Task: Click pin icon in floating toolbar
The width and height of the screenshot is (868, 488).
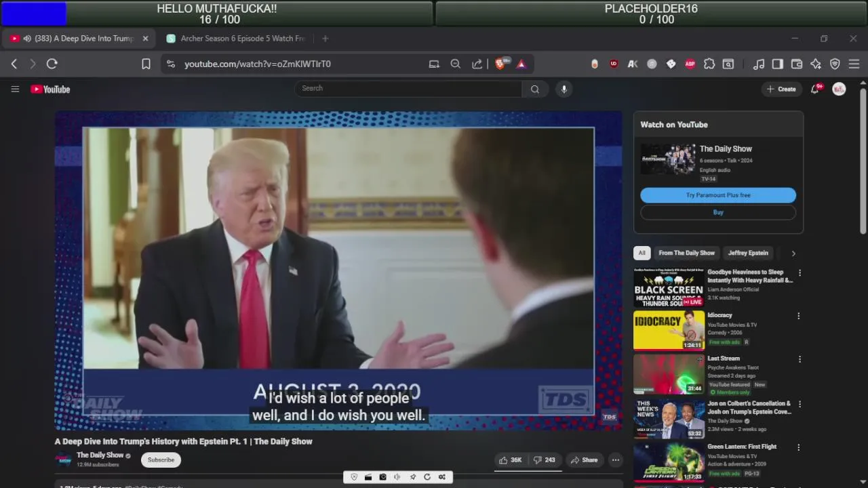Action: 412,477
